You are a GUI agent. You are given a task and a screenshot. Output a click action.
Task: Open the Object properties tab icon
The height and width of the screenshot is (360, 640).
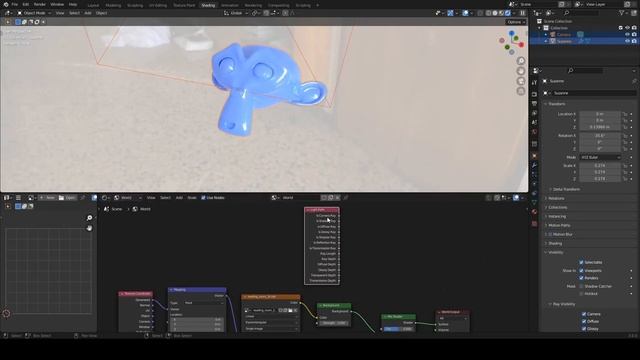534,156
